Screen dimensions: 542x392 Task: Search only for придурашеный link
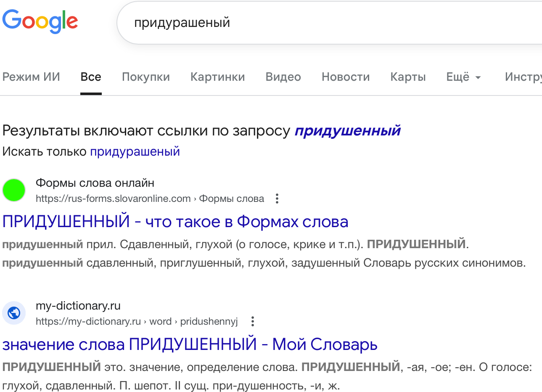point(135,151)
